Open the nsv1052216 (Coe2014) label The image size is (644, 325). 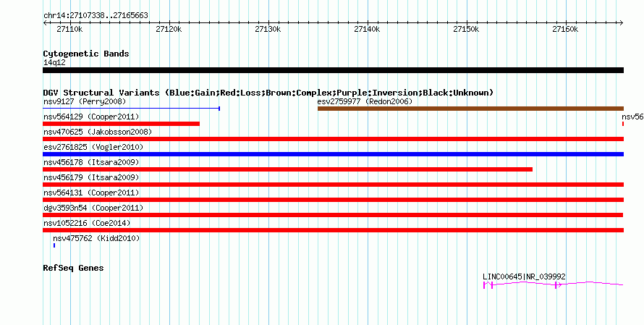click(x=87, y=223)
